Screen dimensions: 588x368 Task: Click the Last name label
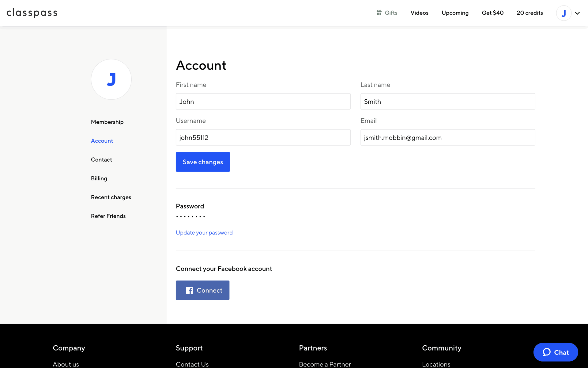375,85
